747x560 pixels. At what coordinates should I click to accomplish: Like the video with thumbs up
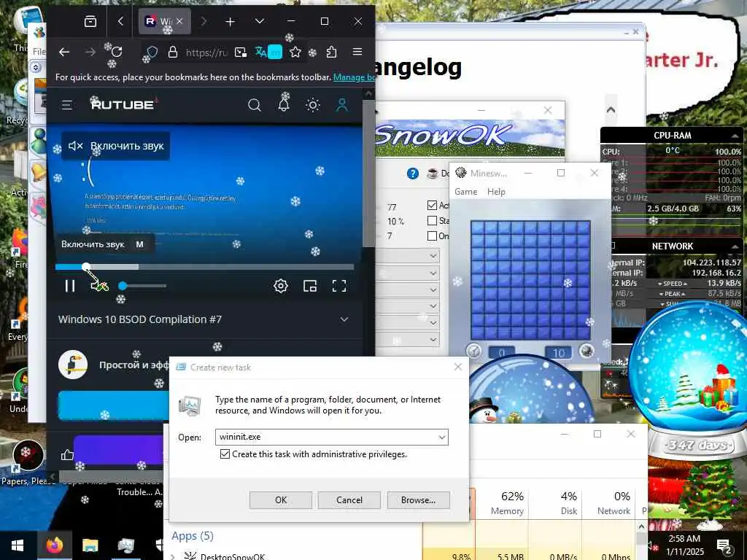click(x=67, y=455)
